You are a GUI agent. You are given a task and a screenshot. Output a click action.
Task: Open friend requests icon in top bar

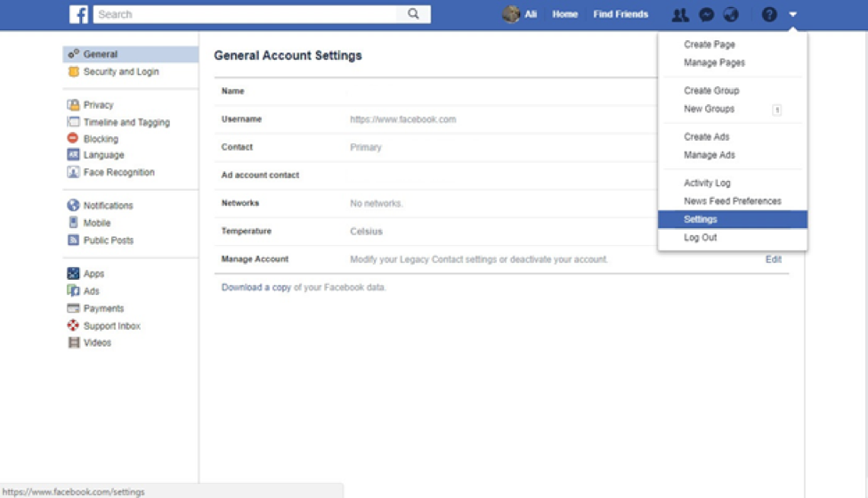point(680,15)
